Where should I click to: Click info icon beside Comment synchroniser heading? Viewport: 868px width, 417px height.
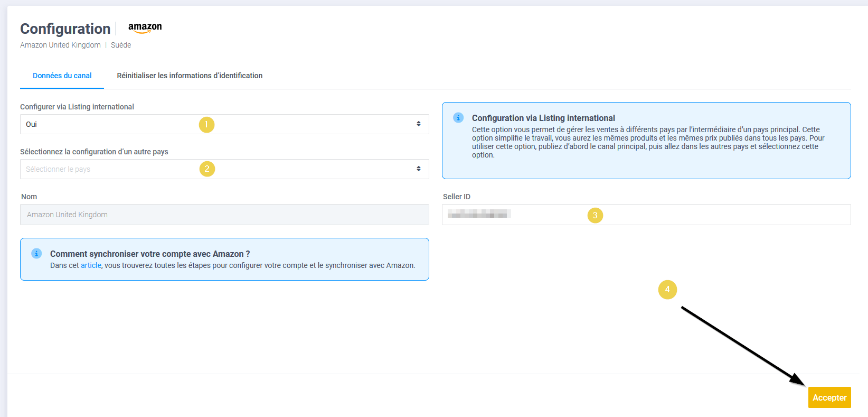click(x=36, y=254)
